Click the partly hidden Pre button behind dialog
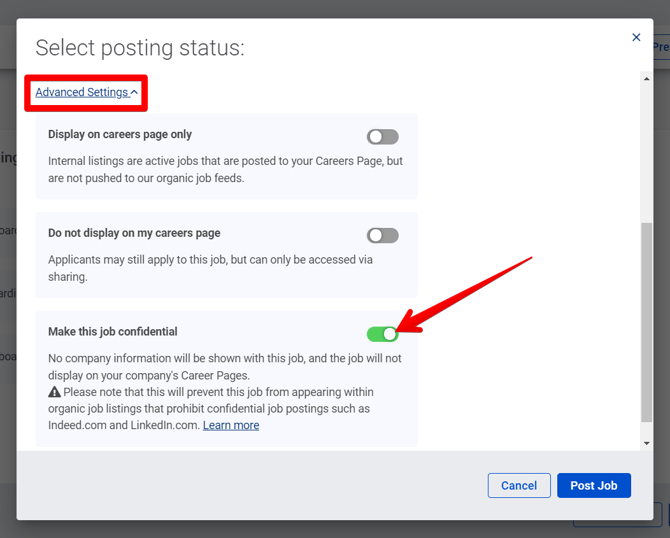 [661, 47]
